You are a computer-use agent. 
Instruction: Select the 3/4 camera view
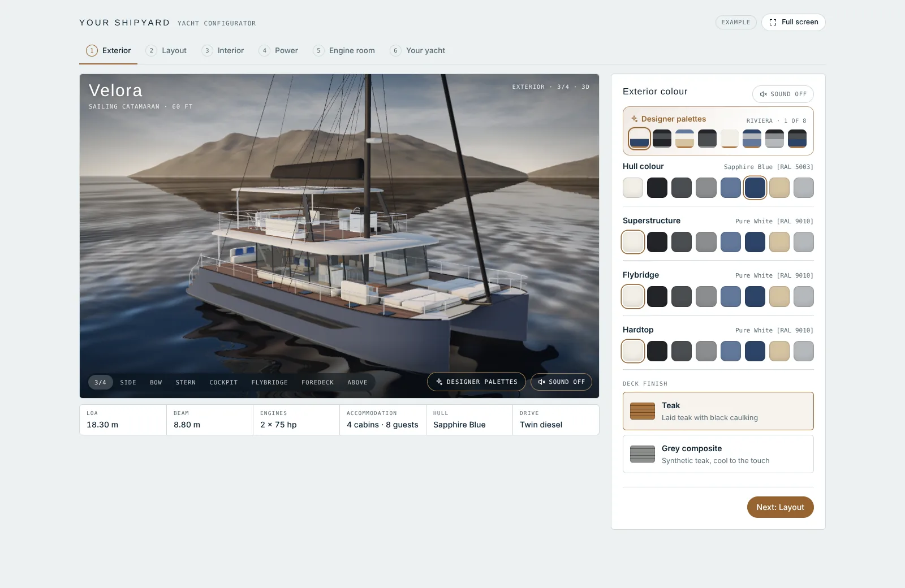click(101, 382)
